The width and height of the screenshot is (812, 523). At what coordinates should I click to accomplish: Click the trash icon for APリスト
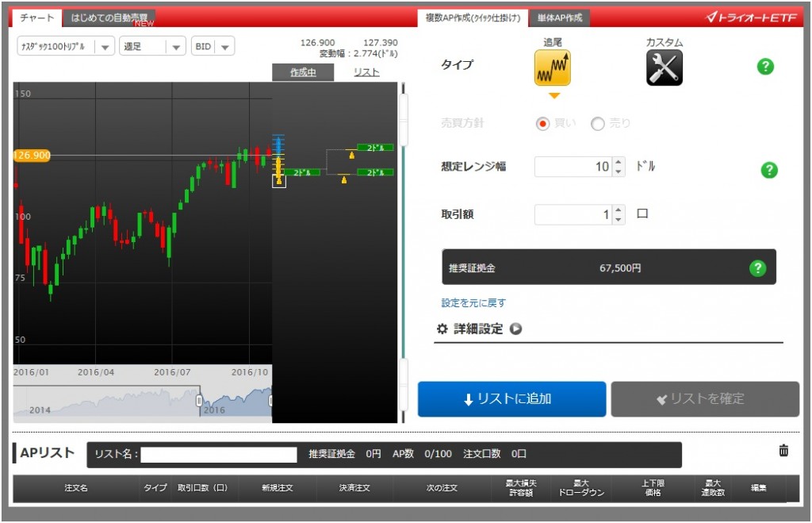pos(783,451)
